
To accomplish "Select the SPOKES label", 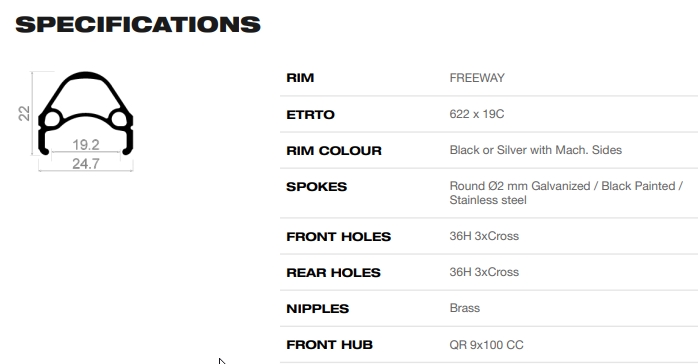I will [x=317, y=187].
